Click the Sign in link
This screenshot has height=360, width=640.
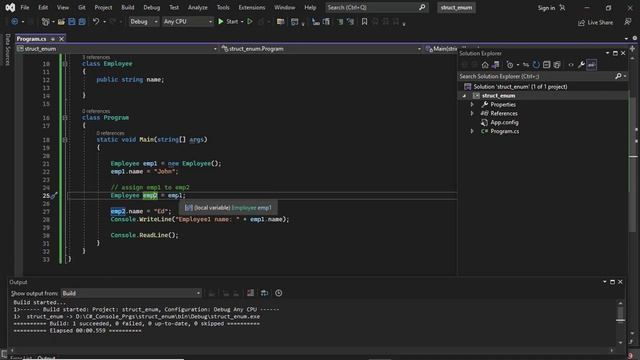tap(546, 8)
